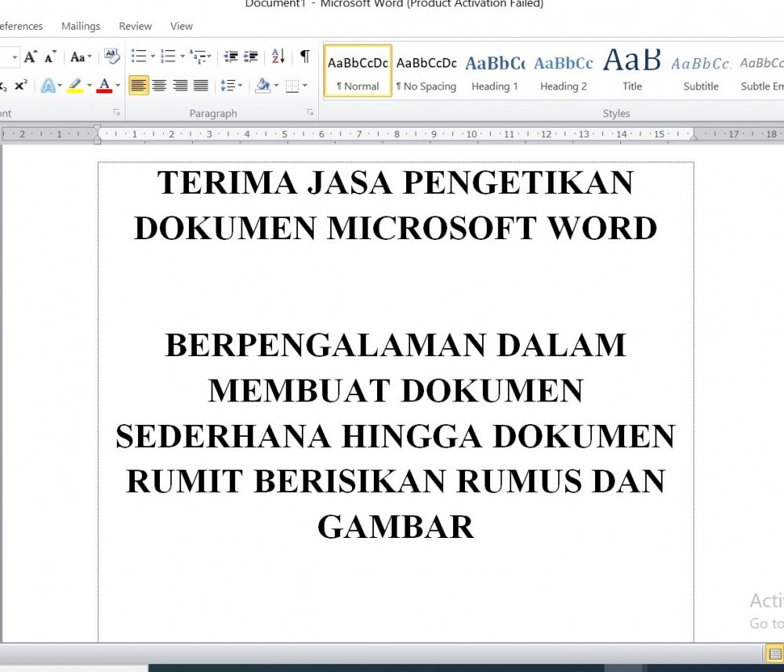This screenshot has width=784, height=672.
Task: Apply the Subtitle style
Action: point(701,71)
